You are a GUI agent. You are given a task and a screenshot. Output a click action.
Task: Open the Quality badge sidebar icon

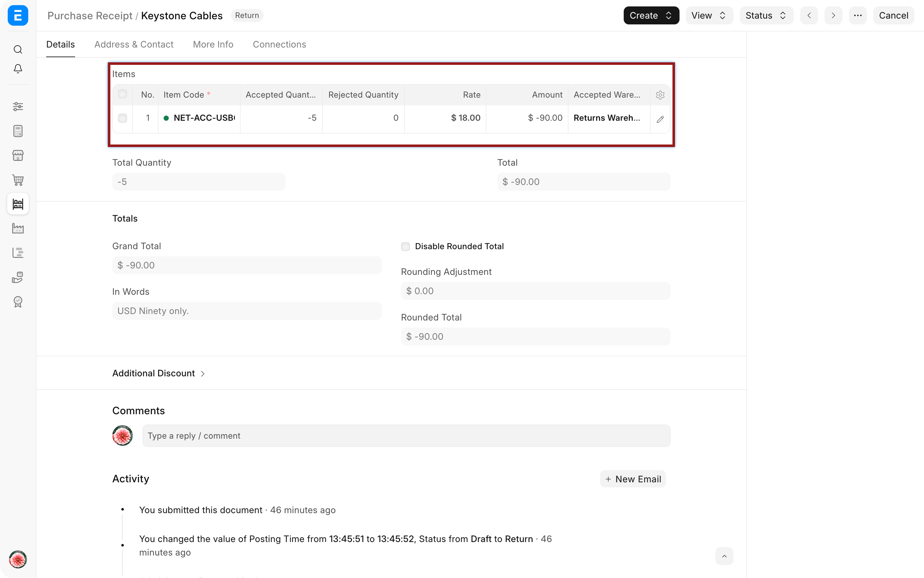click(x=18, y=302)
